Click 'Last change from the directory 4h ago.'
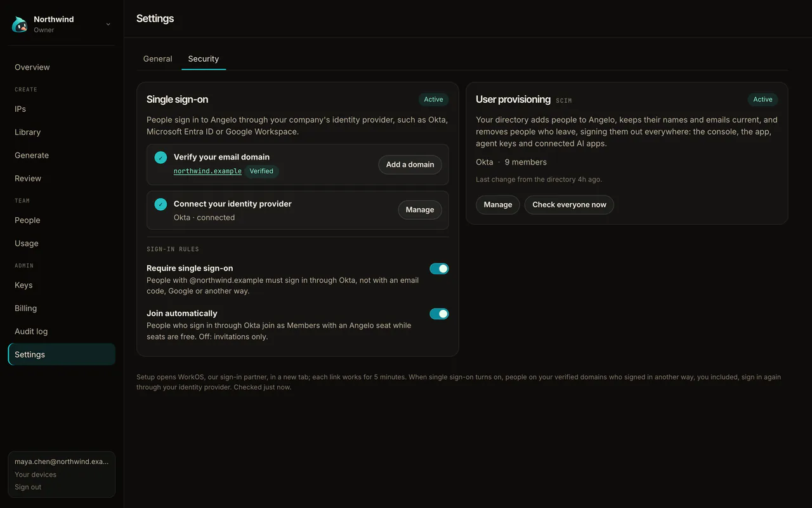The height and width of the screenshot is (508, 812). pos(539,179)
